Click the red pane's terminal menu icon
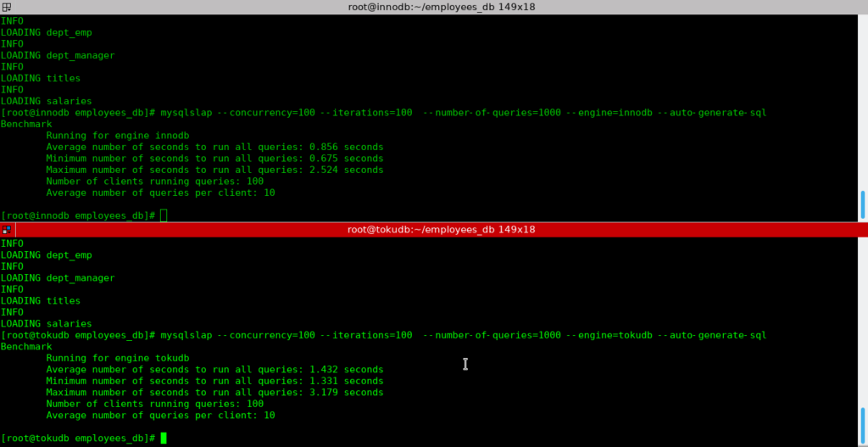Image resolution: width=868 pixels, height=447 pixels. tap(7, 229)
